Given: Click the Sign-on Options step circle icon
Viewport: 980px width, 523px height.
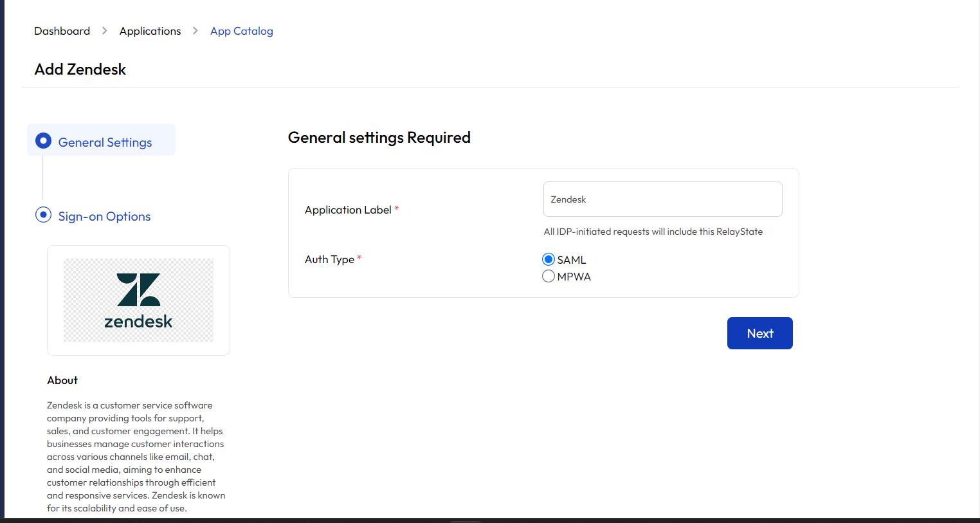Looking at the screenshot, I should [x=43, y=214].
